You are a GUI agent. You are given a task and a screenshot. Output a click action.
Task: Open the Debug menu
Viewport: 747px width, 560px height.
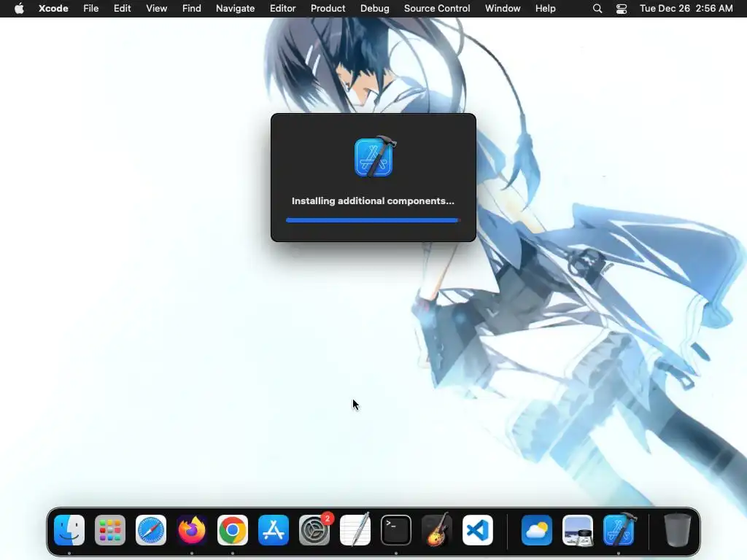374,9
